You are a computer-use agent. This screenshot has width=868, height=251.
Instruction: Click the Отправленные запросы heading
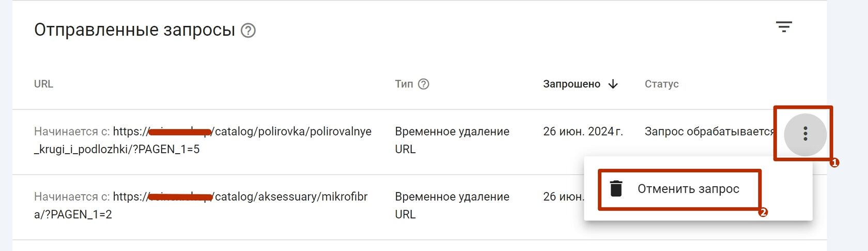(x=134, y=30)
